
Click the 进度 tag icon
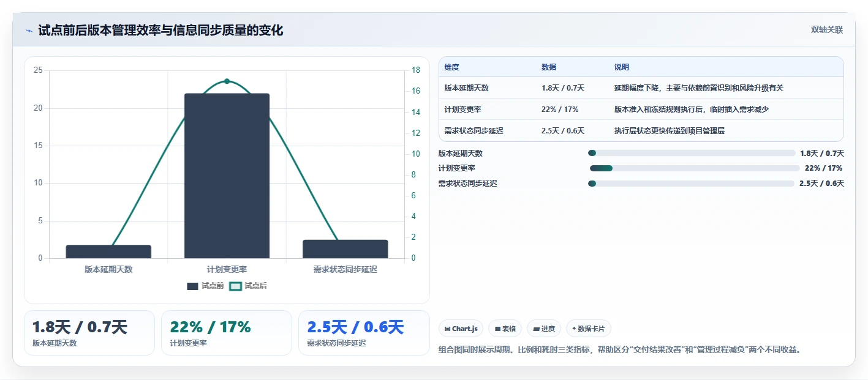(536, 329)
